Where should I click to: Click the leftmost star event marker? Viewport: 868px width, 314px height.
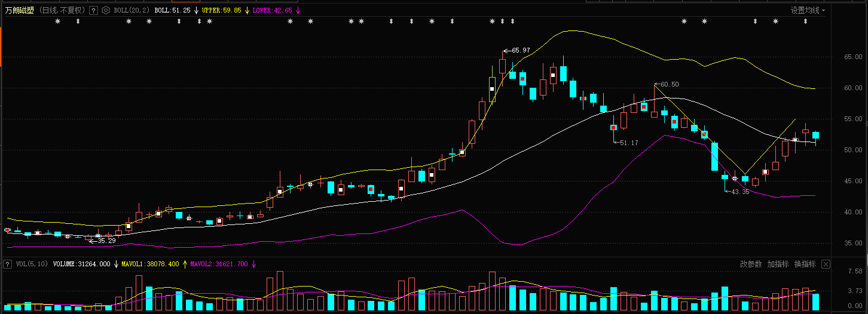(57, 21)
